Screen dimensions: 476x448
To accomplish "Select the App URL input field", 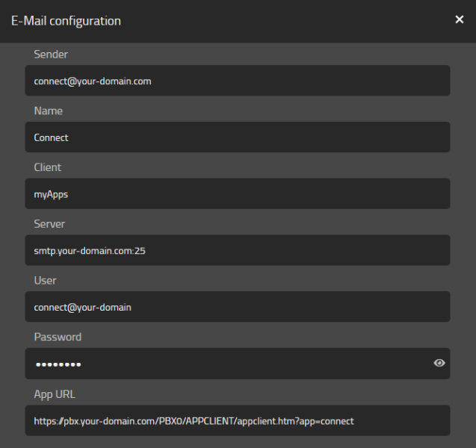I will (x=237, y=420).
